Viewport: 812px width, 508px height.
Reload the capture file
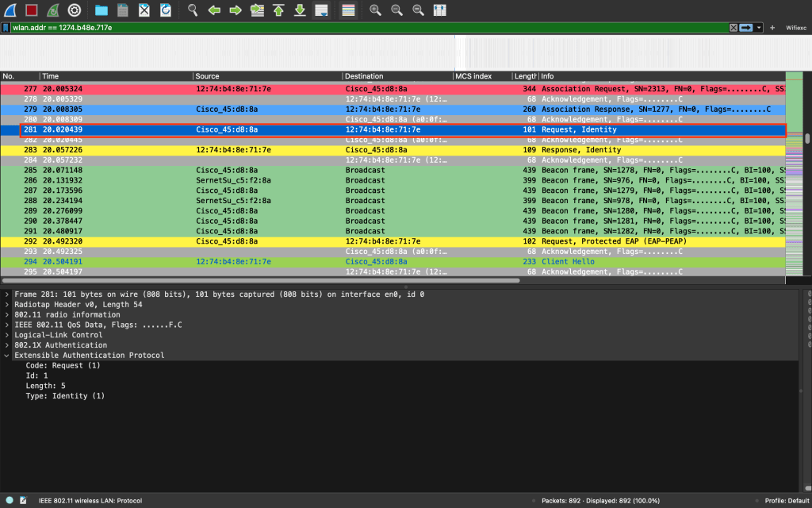(x=165, y=10)
